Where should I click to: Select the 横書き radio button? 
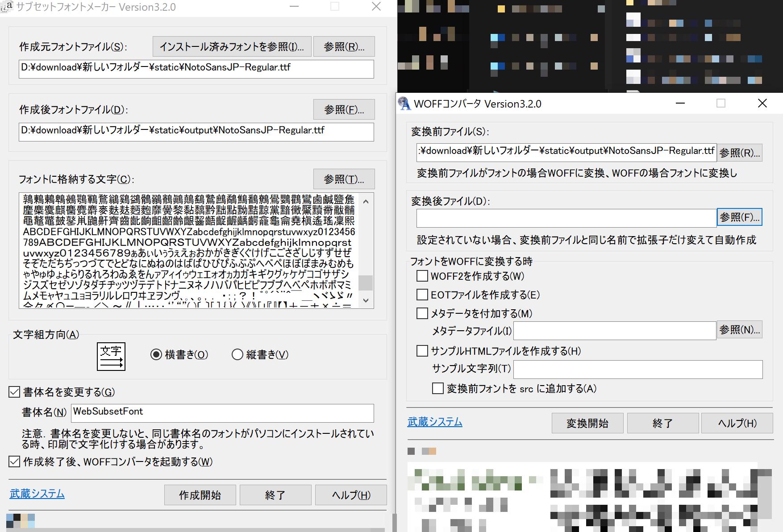(x=155, y=355)
